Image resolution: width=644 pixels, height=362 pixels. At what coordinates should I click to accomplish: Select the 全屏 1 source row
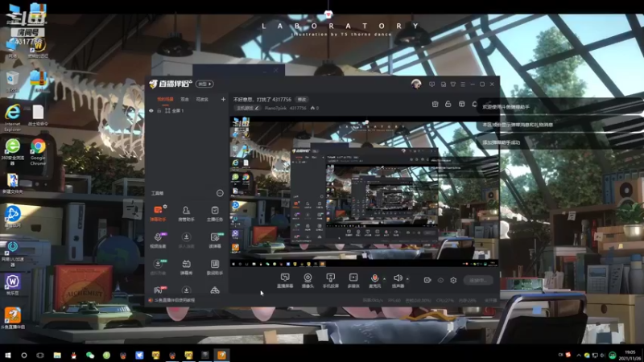point(187,111)
